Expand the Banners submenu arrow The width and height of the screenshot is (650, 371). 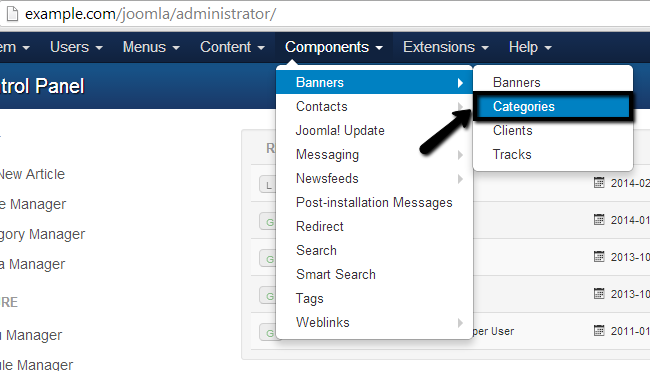coord(460,83)
